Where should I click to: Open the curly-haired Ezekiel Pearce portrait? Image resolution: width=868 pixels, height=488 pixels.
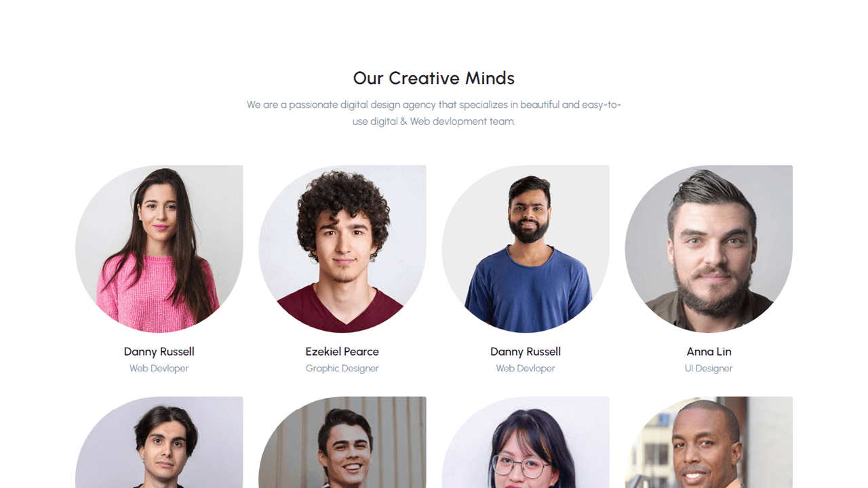pos(342,249)
